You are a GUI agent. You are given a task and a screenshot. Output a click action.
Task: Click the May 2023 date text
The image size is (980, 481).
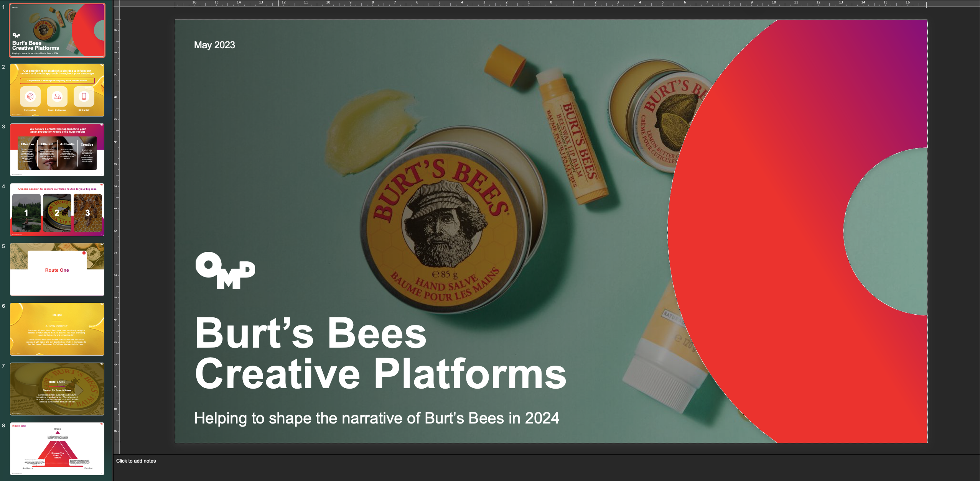coord(214,45)
